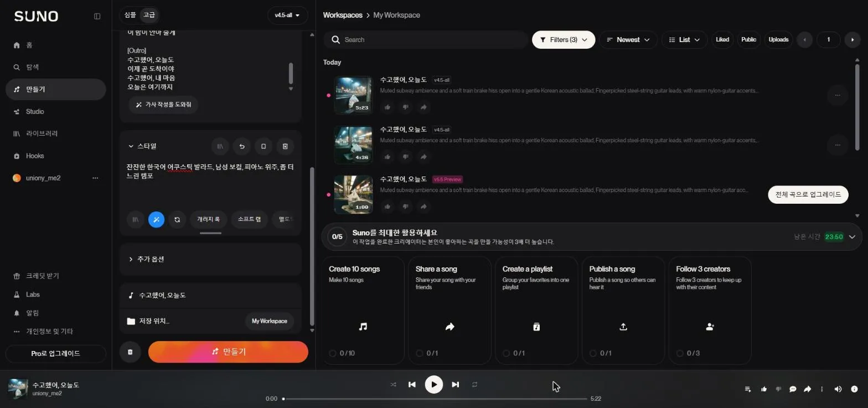Mute the volume speaker icon
Screen dimensions: 868x408
838,389
